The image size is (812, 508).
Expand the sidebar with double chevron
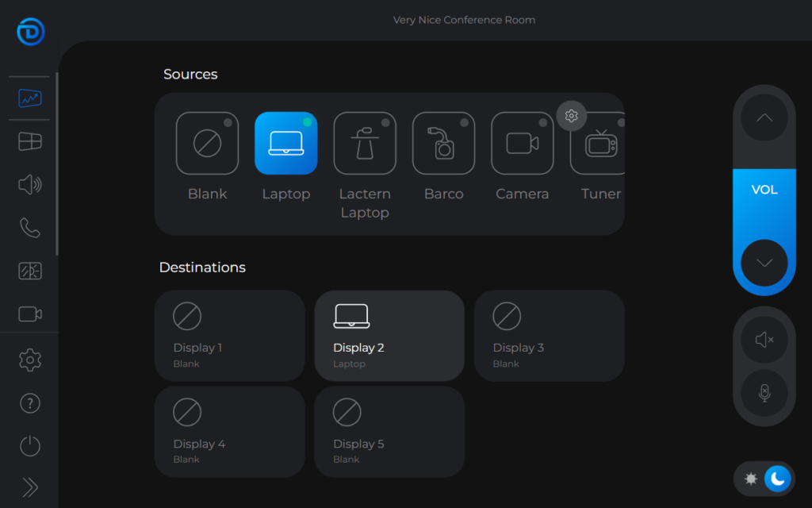point(29,487)
